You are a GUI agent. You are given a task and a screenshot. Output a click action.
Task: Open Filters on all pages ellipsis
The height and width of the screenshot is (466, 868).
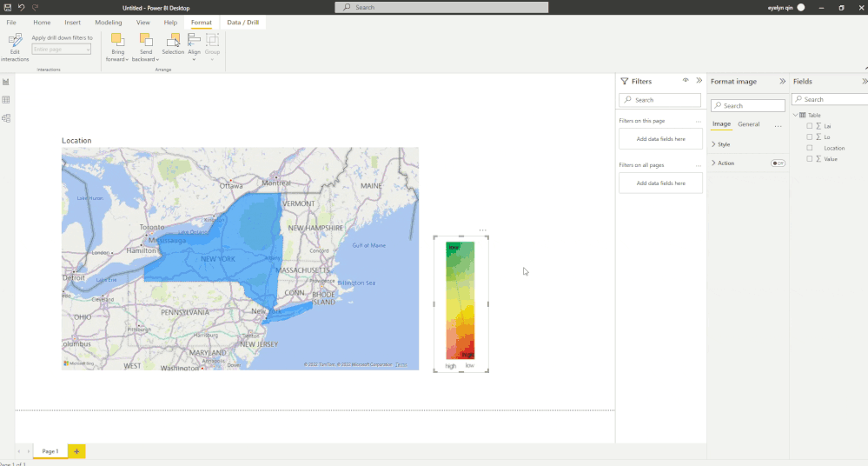coord(698,165)
